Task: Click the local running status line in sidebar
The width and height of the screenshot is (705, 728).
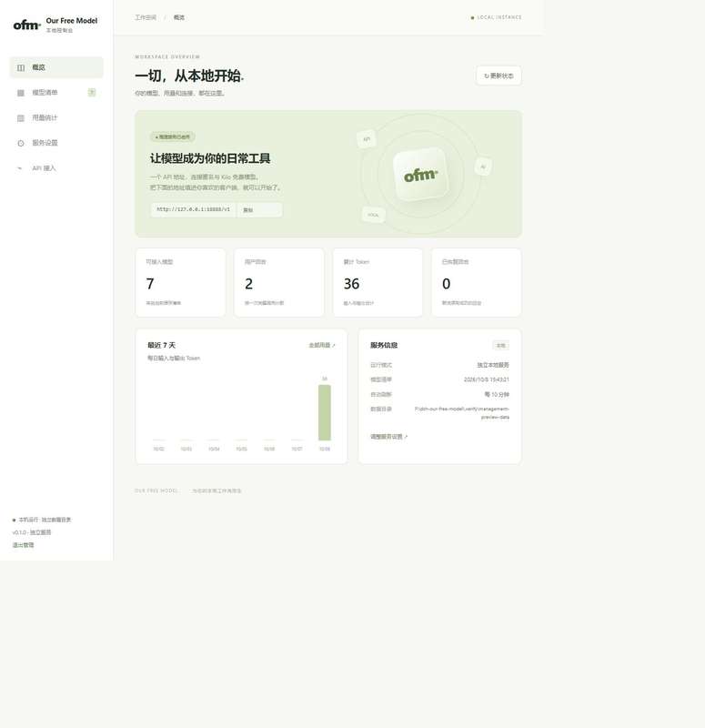Action: [x=42, y=520]
